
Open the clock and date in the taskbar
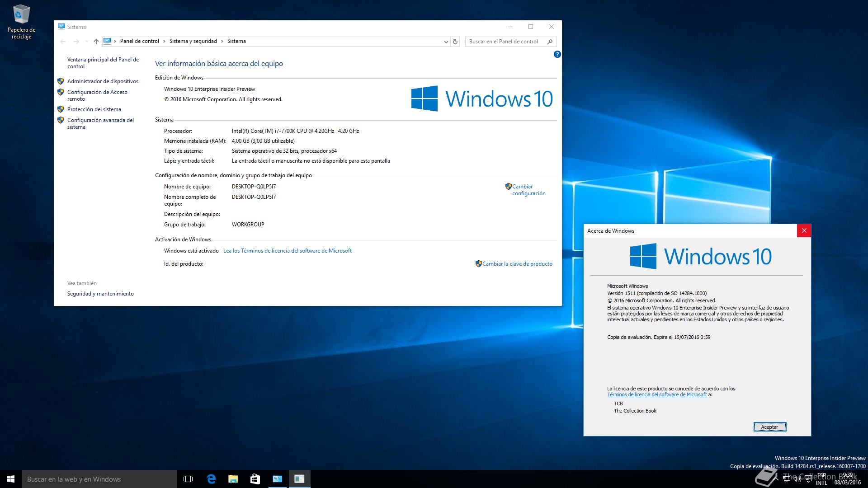tap(847, 479)
